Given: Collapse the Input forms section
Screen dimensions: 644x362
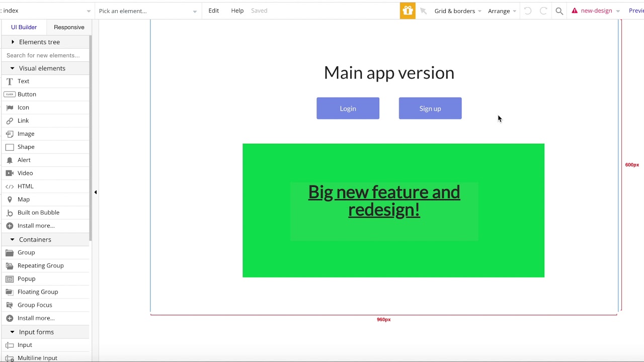Looking at the screenshot, I should tap(45, 332).
